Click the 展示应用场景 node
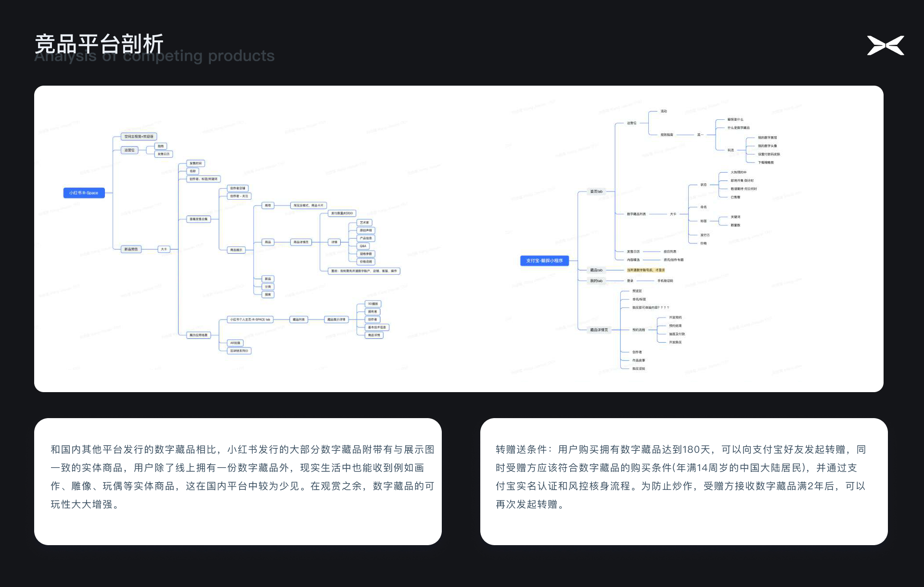Image resolution: width=924 pixels, height=587 pixels. (x=198, y=335)
